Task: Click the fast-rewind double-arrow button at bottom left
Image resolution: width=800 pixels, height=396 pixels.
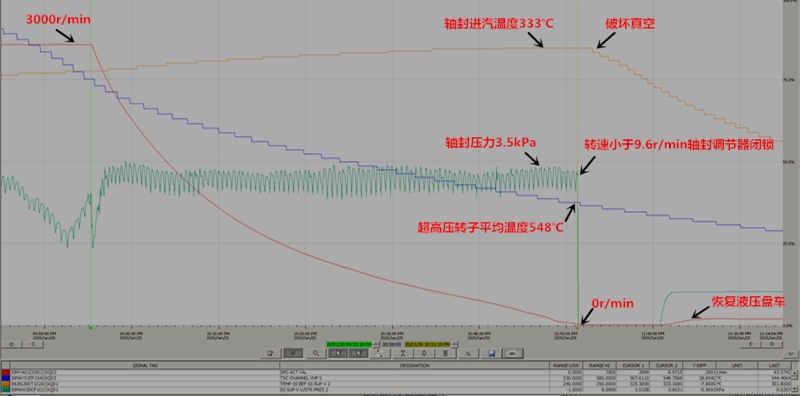Action: pos(12,344)
